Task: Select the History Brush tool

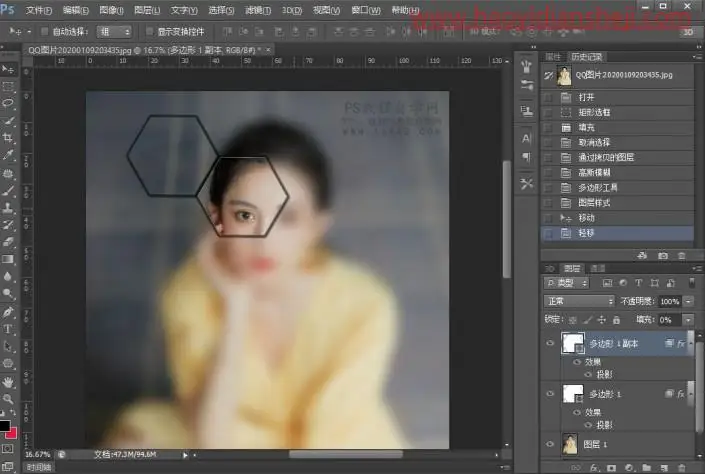Action: tap(8, 225)
